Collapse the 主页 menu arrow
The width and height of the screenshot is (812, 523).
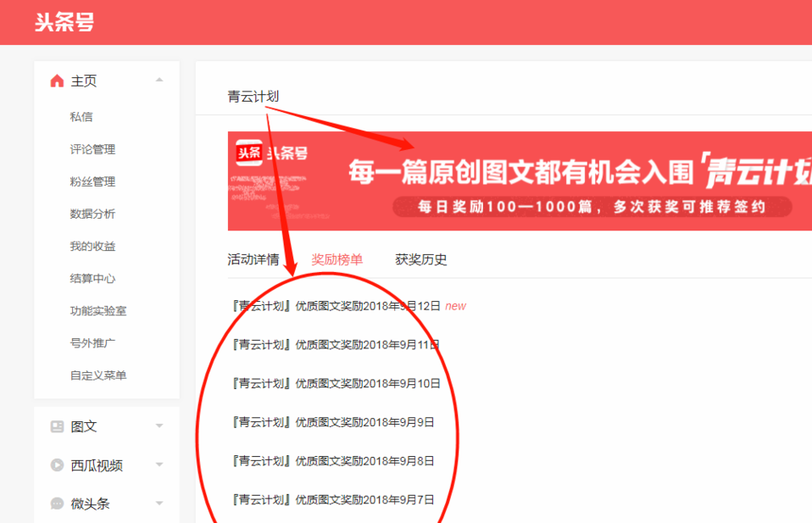159,81
